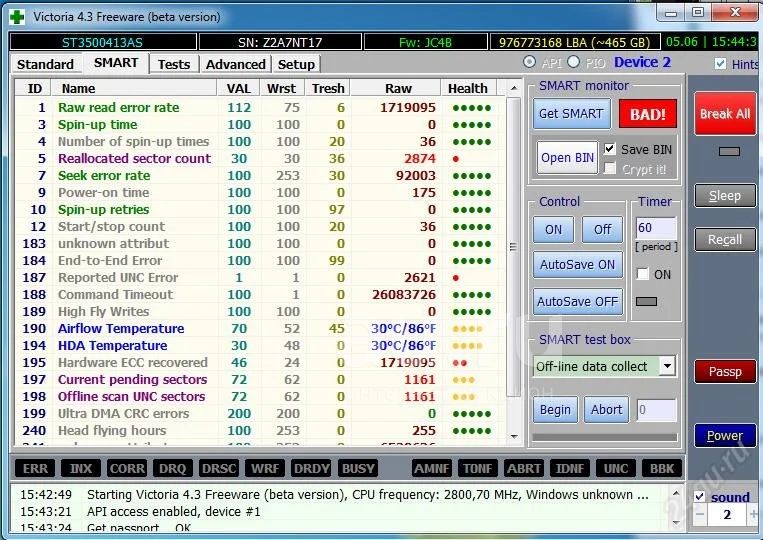Screen dimensions: 763x540
Task: Click the green cross Victoria app icon
Action: pos(17,17)
